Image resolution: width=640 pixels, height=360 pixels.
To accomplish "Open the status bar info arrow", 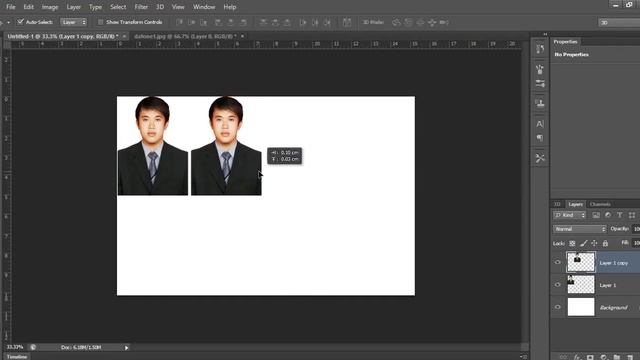I will click(127, 347).
